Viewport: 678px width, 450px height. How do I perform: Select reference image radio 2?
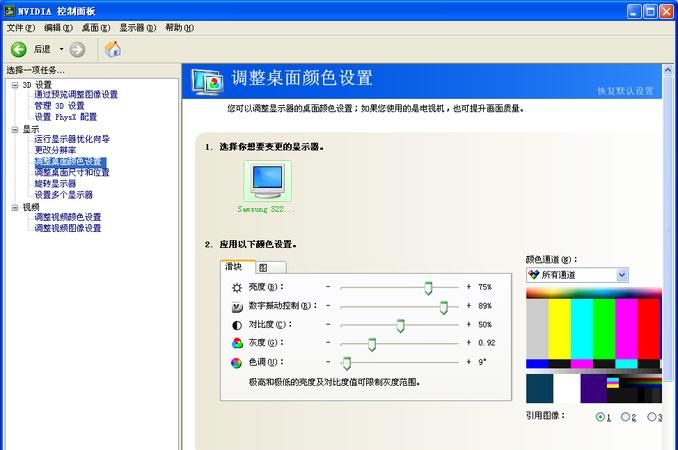[625, 417]
